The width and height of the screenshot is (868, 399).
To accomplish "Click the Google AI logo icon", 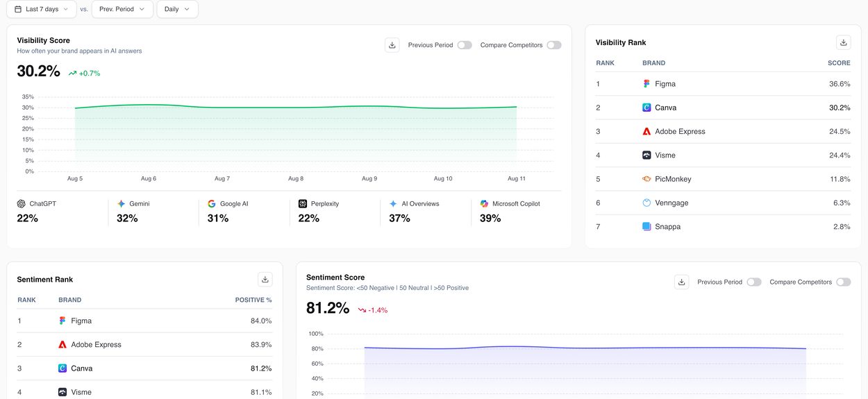I will tap(212, 204).
